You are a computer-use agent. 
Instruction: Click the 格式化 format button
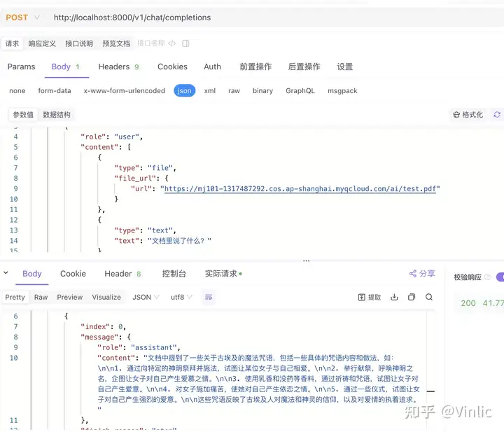[x=468, y=114]
